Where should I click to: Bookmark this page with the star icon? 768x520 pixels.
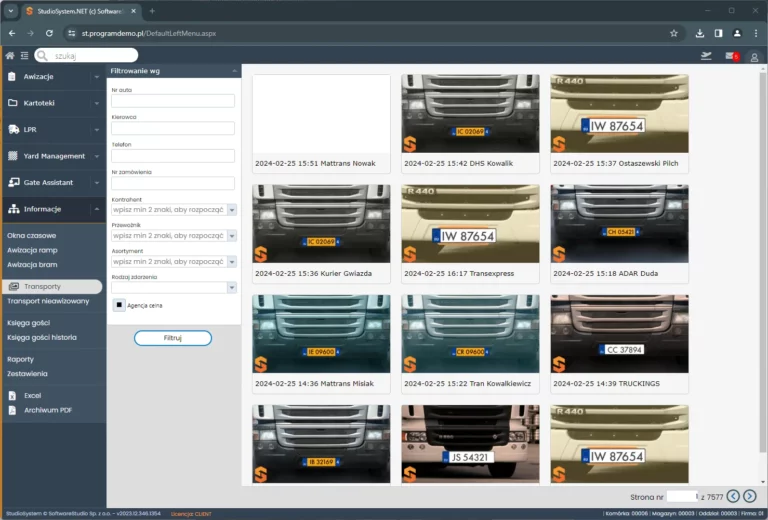[x=674, y=33]
